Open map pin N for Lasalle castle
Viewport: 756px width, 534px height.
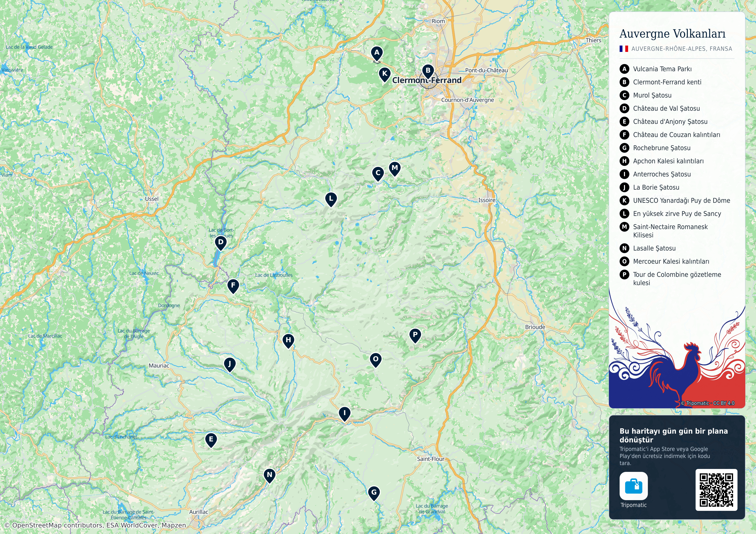(x=269, y=476)
